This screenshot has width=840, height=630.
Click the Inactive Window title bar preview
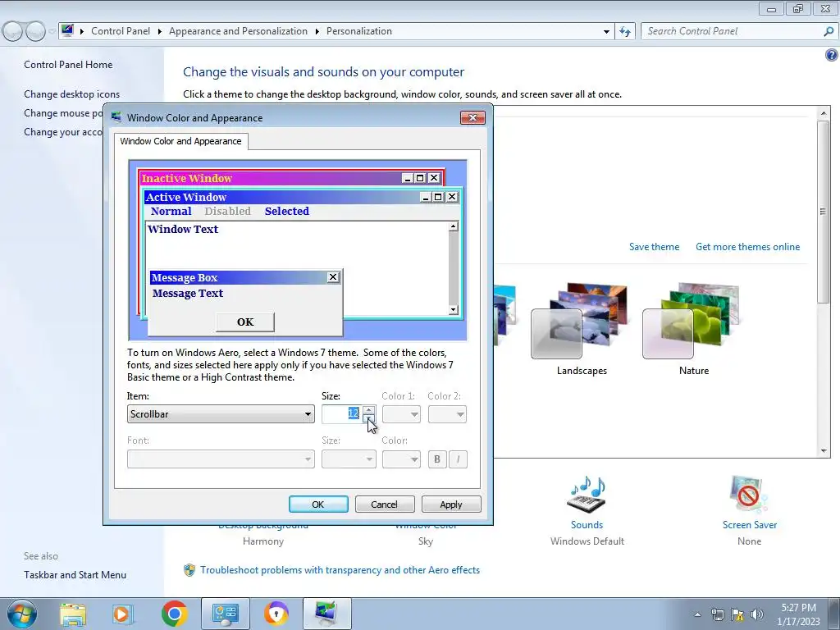tap(291, 178)
